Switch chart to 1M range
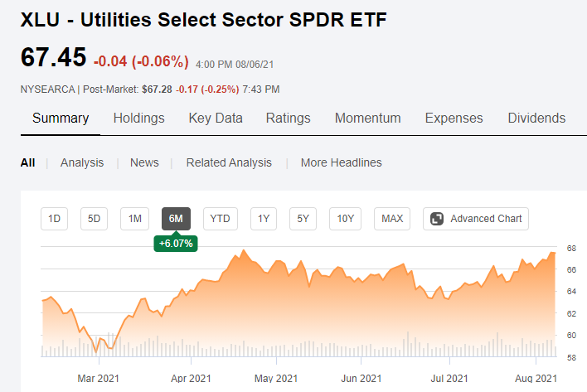The height and width of the screenshot is (392, 587). pos(134,219)
